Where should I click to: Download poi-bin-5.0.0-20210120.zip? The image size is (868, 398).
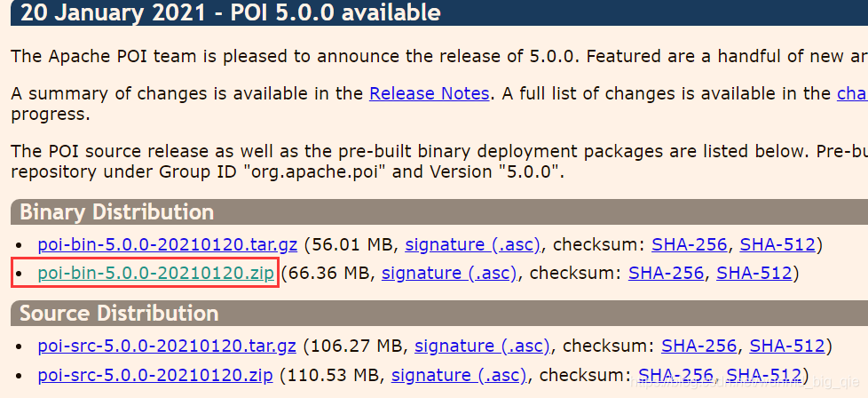(x=156, y=274)
